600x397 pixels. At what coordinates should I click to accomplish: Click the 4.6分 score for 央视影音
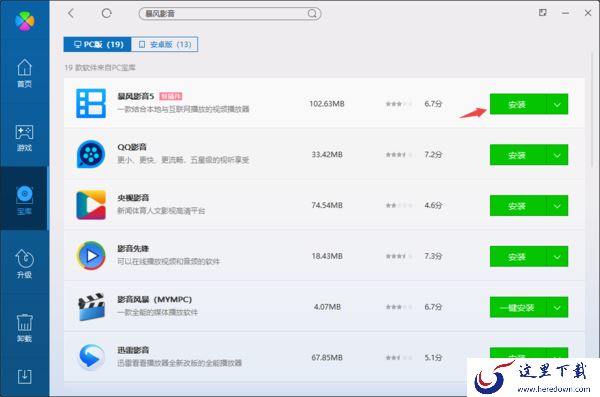coord(433,205)
